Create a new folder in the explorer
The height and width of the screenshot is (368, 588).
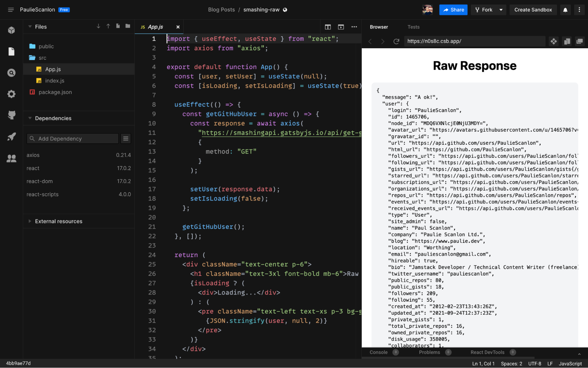pos(127,26)
